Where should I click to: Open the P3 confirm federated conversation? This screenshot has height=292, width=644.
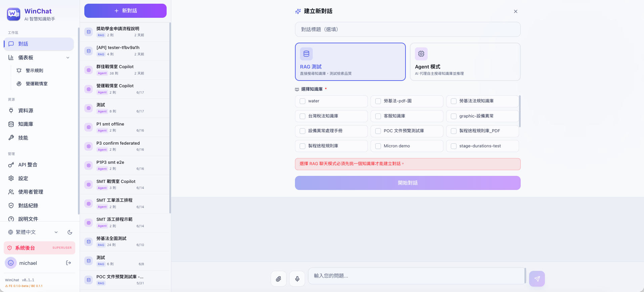tap(125, 146)
